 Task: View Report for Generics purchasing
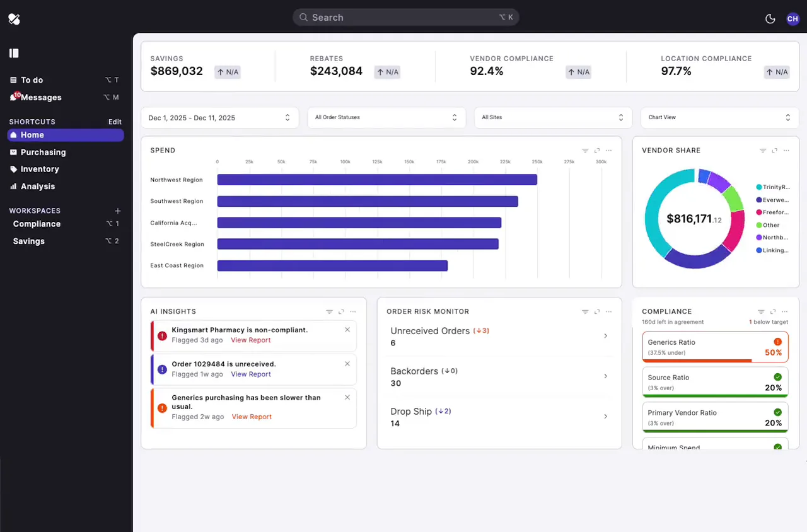(252, 417)
